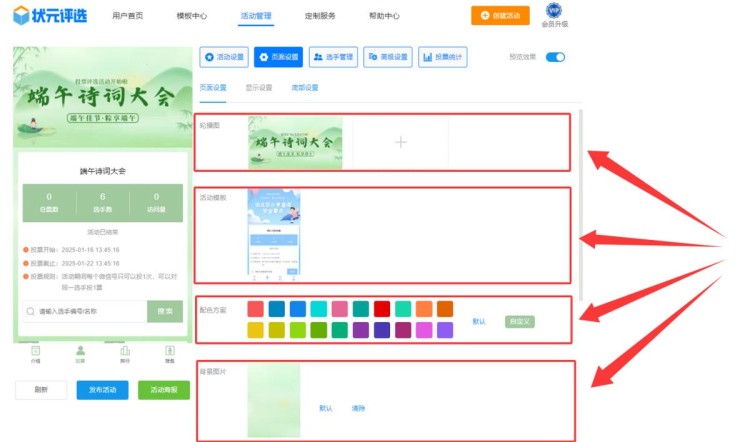Add a carousel image with the plus icon
This screenshot has width=750, height=442.
coord(400,143)
